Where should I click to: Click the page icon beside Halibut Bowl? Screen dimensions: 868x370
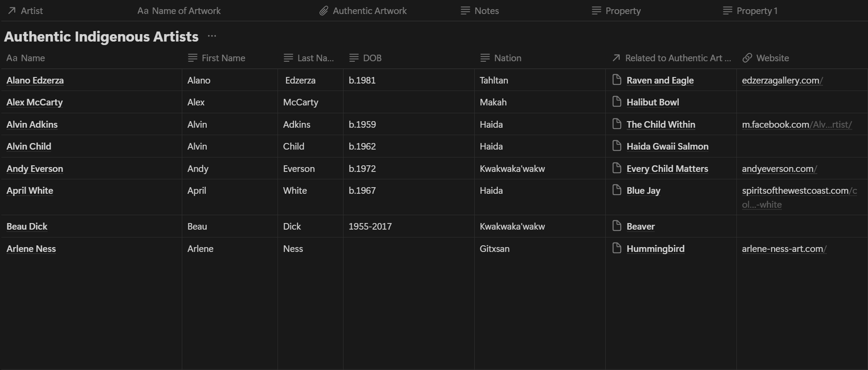click(617, 102)
